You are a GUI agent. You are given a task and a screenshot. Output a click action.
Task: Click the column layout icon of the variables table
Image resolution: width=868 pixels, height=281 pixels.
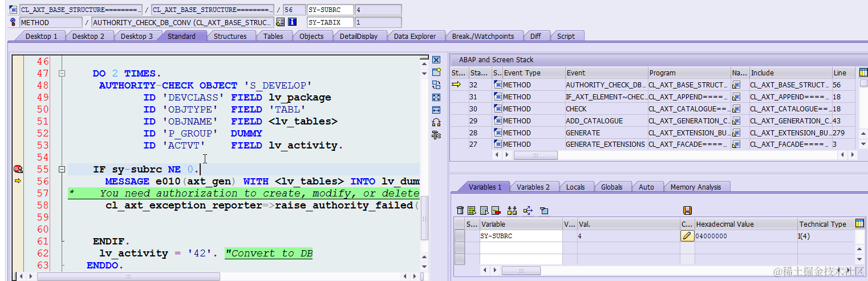click(861, 224)
